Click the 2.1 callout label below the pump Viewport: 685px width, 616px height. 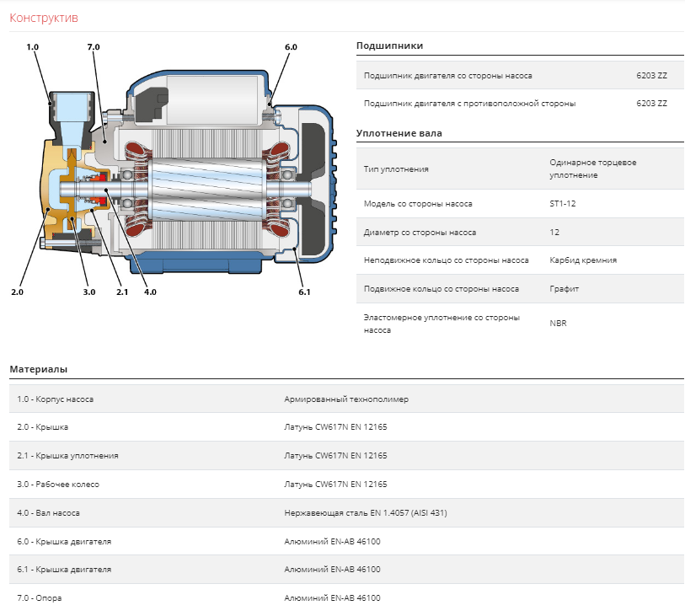coord(122,292)
